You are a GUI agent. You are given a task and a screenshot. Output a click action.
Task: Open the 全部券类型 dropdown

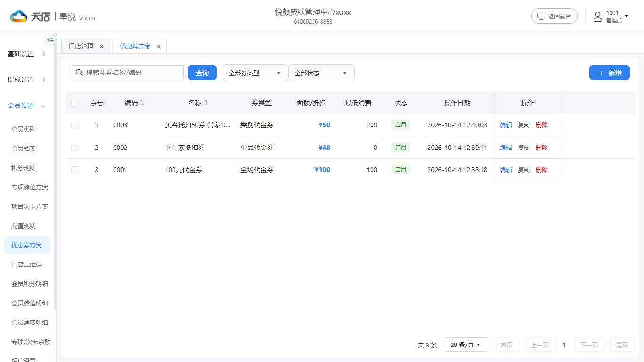tap(255, 73)
